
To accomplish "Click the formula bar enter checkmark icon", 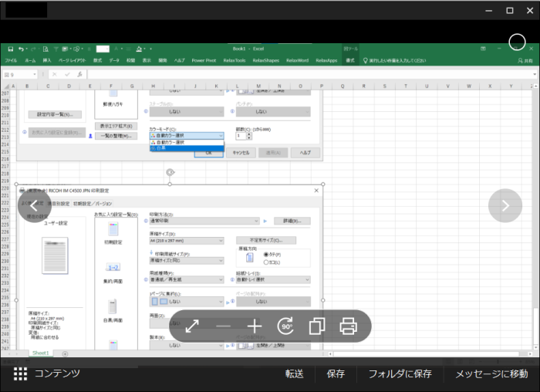I will [x=67, y=74].
